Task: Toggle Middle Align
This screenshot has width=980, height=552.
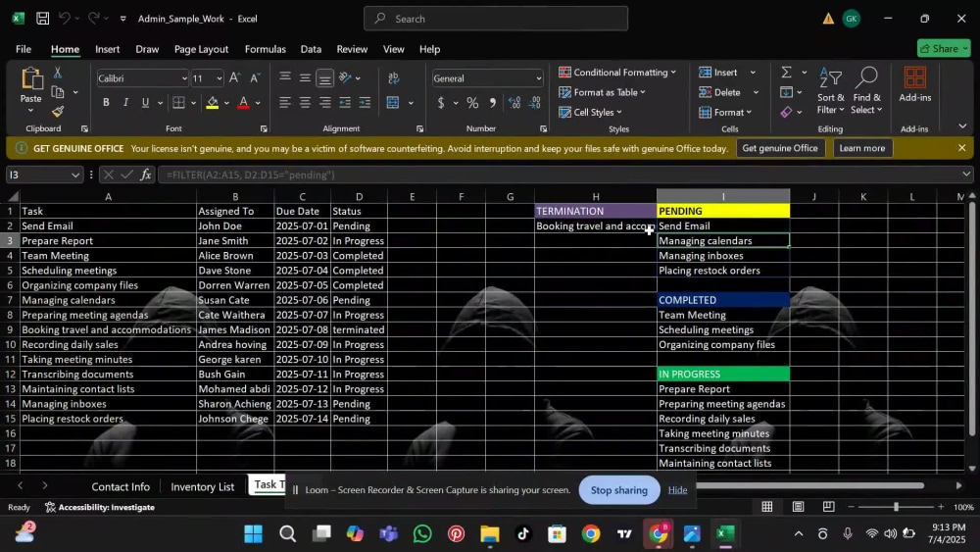Action: (x=305, y=77)
